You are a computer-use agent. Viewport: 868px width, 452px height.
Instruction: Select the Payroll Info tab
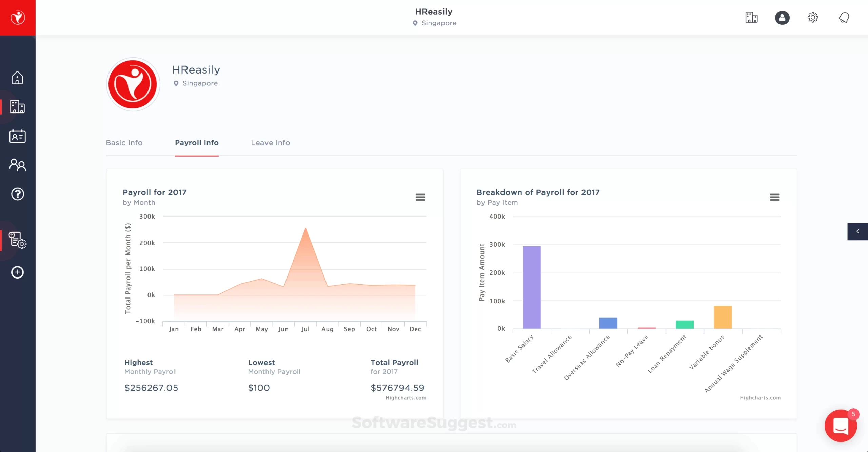197,143
